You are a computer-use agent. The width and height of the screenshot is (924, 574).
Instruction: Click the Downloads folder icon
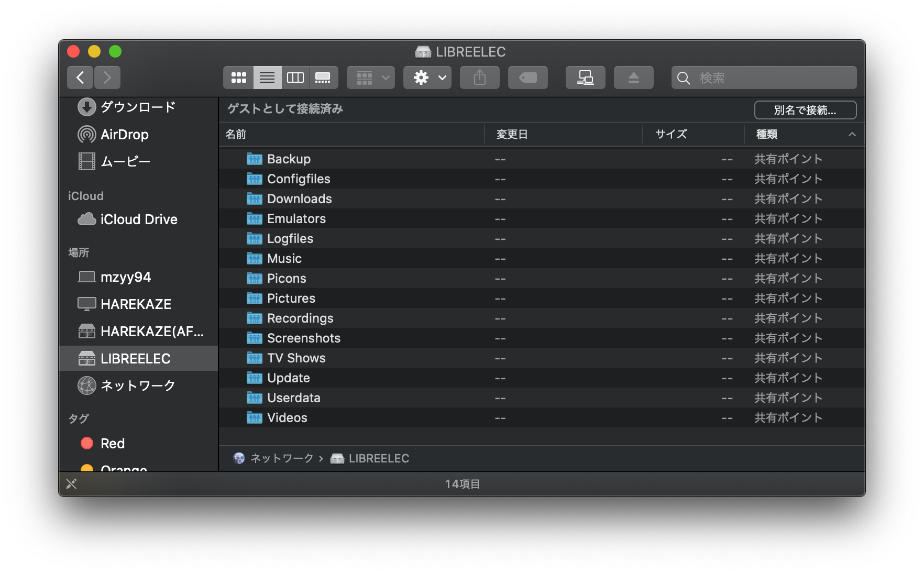[254, 198]
